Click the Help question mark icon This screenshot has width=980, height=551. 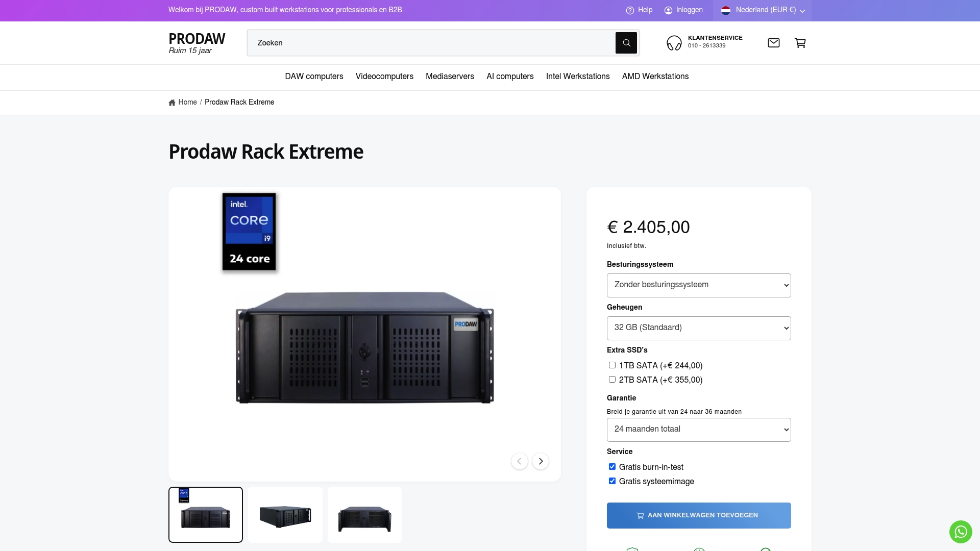click(x=630, y=10)
